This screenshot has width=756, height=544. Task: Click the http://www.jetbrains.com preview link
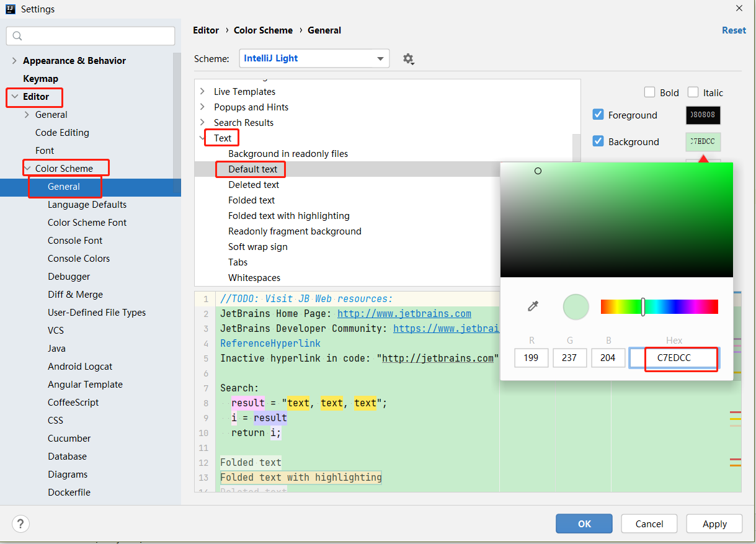click(404, 314)
